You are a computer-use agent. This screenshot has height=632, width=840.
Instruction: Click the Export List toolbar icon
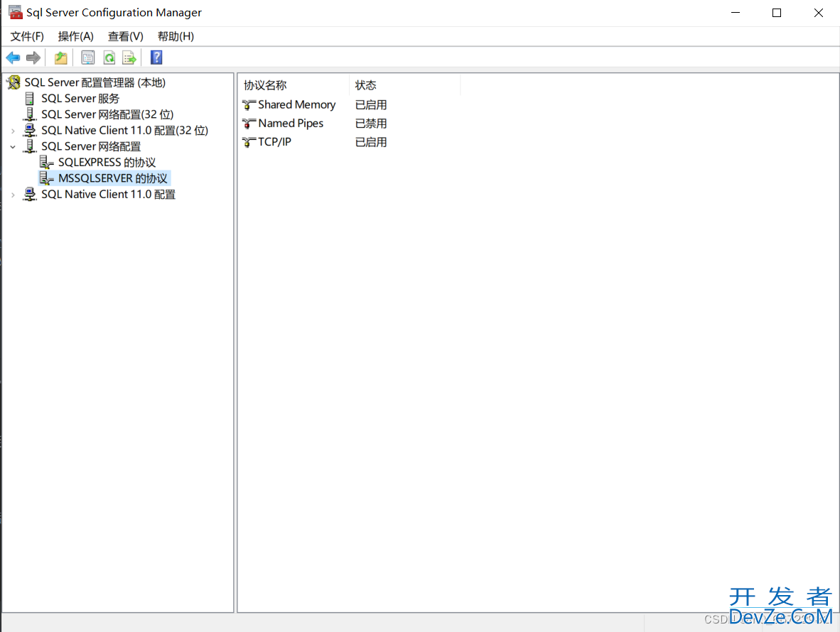(129, 58)
